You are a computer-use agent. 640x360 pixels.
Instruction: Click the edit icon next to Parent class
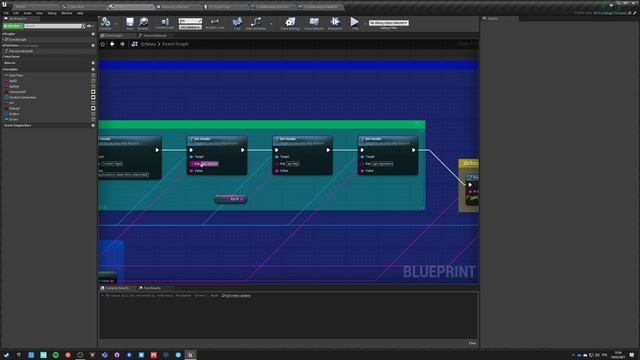(635, 13)
